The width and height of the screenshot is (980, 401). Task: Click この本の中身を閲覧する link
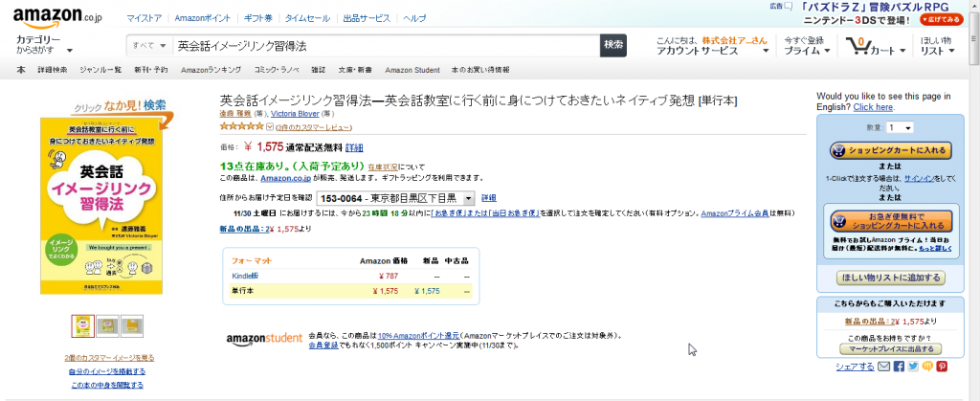(107, 386)
